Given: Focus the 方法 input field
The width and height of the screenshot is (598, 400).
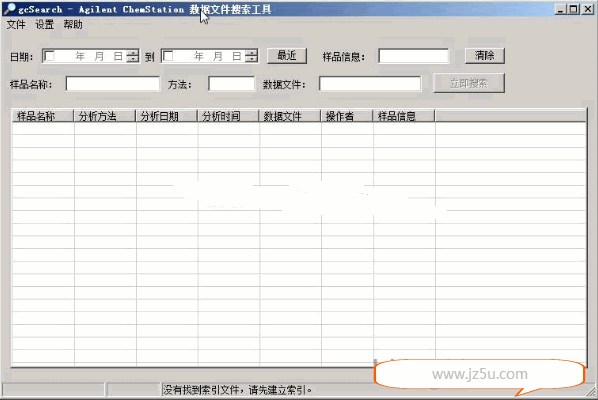Looking at the screenshot, I should coord(231,84).
